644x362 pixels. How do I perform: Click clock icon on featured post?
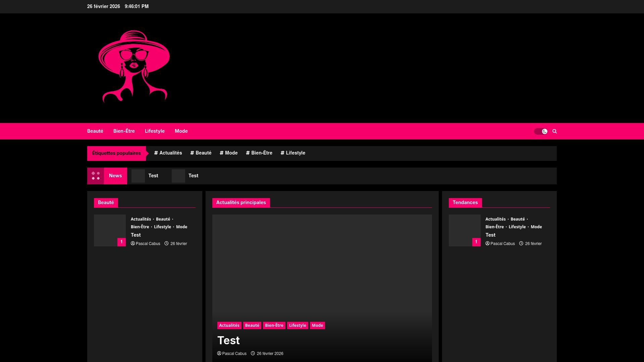(253, 353)
